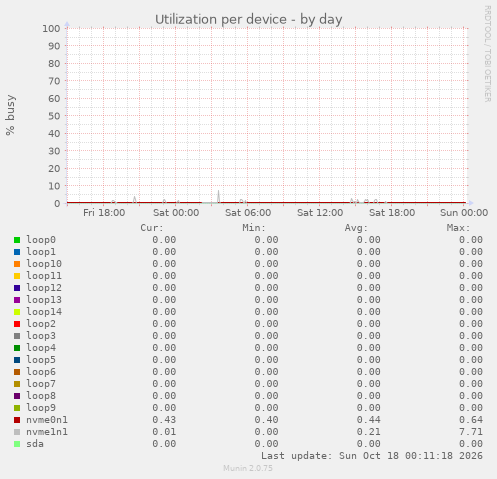Click the loop1 blue color swatch

tap(17, 252)
